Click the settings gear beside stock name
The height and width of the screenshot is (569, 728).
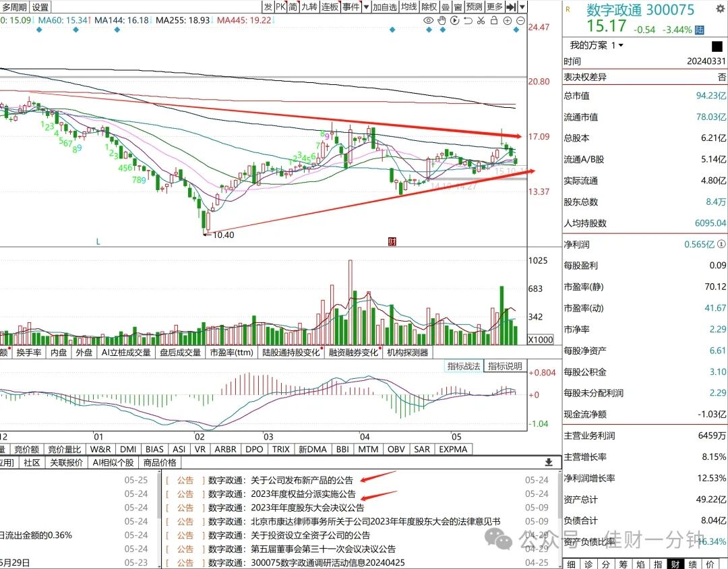click(x=720, y=8)
